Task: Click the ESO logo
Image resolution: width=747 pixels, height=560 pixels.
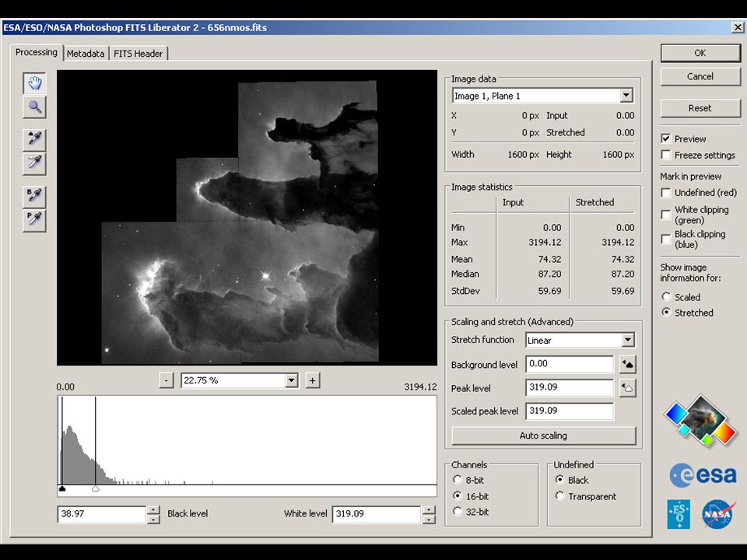Action: [x=679, y=514]
